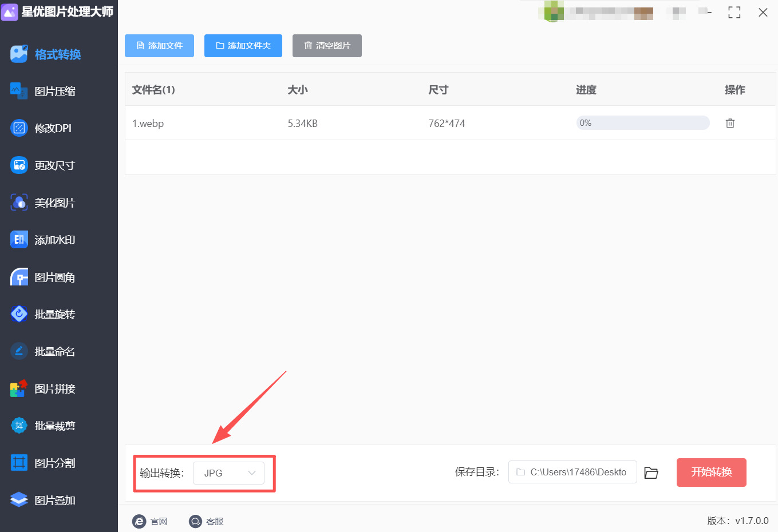The width and height of the screenshot is (778, 532).
Task: Click the 版本: v1.7.0.0 version text
Action: 738,521
